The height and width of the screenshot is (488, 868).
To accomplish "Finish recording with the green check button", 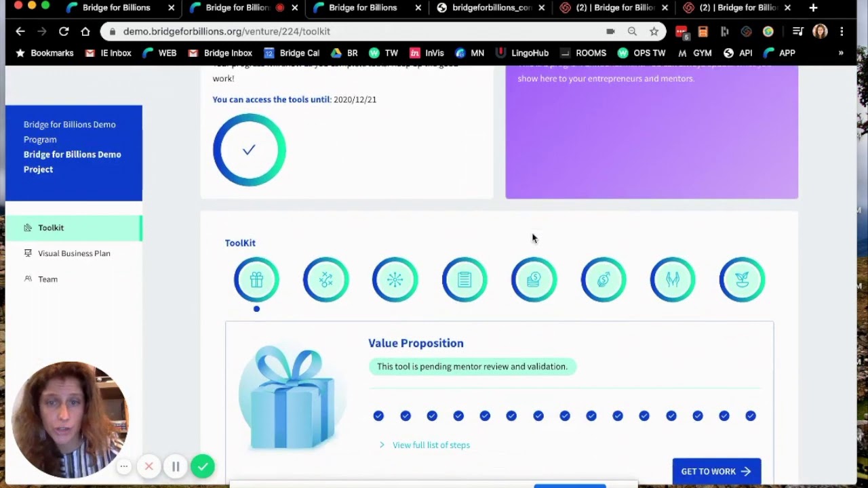I will tap(202, 466).
